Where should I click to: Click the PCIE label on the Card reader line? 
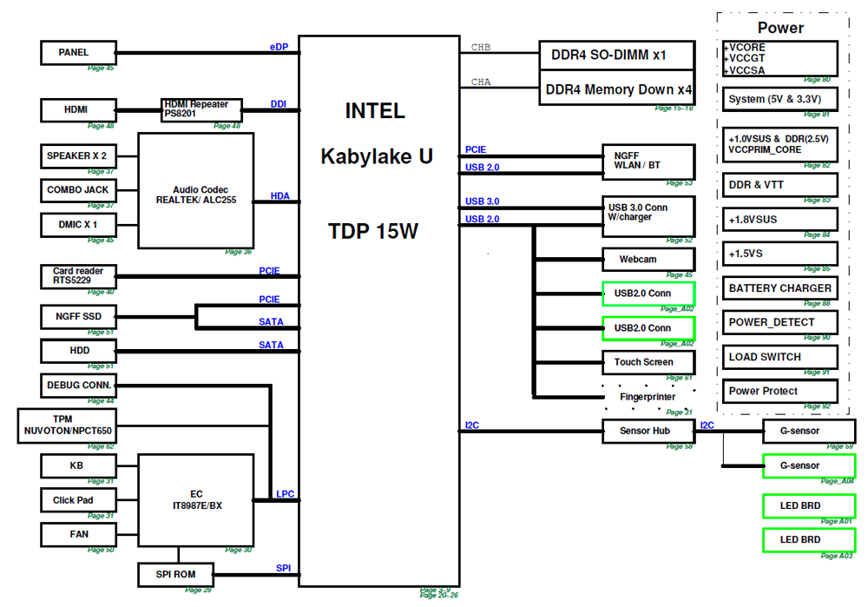(x=270, y=271)
